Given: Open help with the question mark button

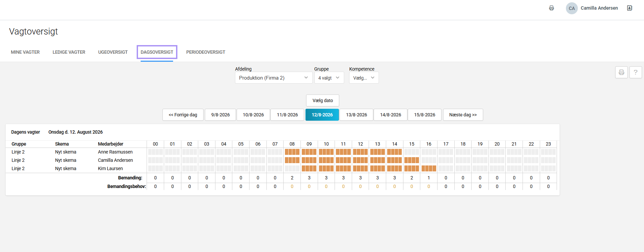Looking at the screenshot, I should click(x=636, y=72).
